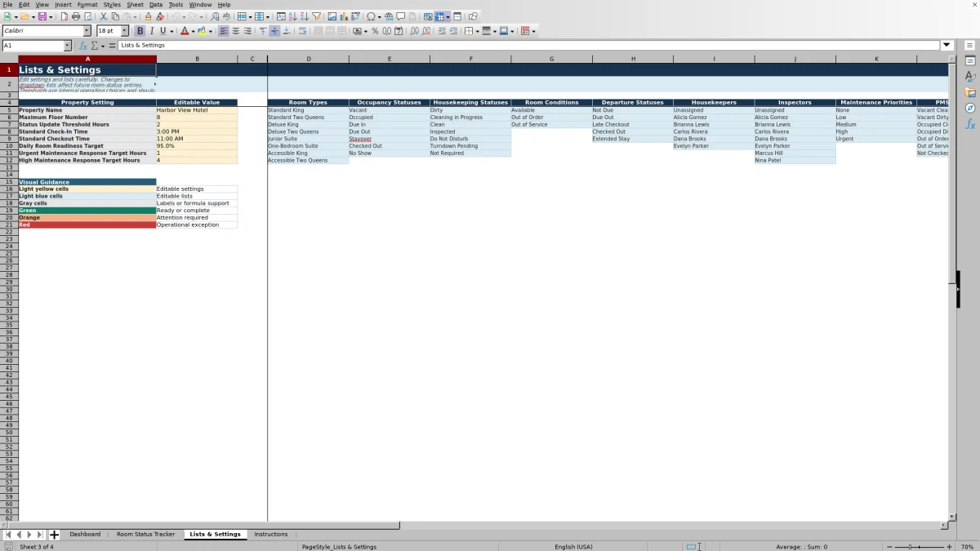Insert hyperlink icon
This screenshot has height=551, width=980.
click(389, 16)
